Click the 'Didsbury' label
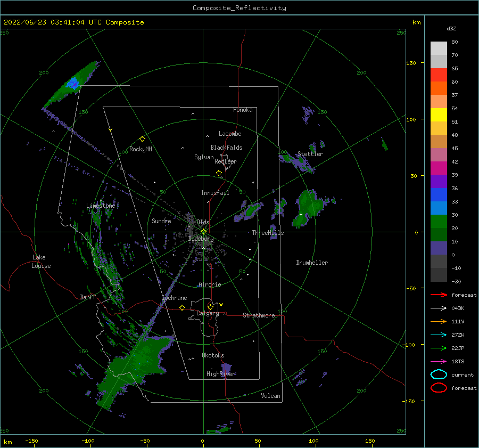This screenshot has width=479, height=448. coord(201,239)
